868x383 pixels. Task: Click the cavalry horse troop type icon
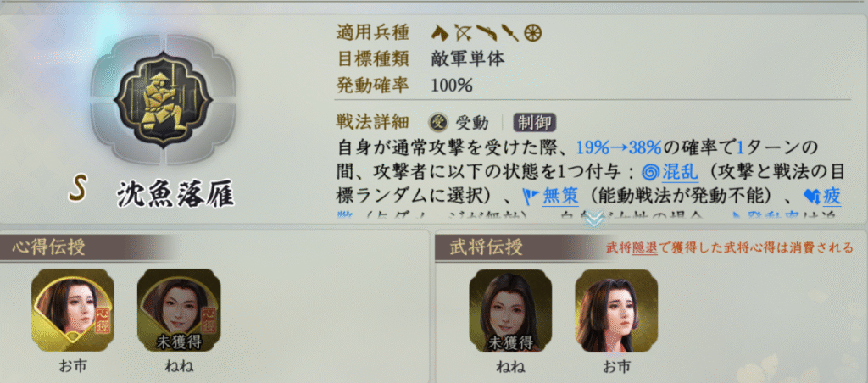440,33
